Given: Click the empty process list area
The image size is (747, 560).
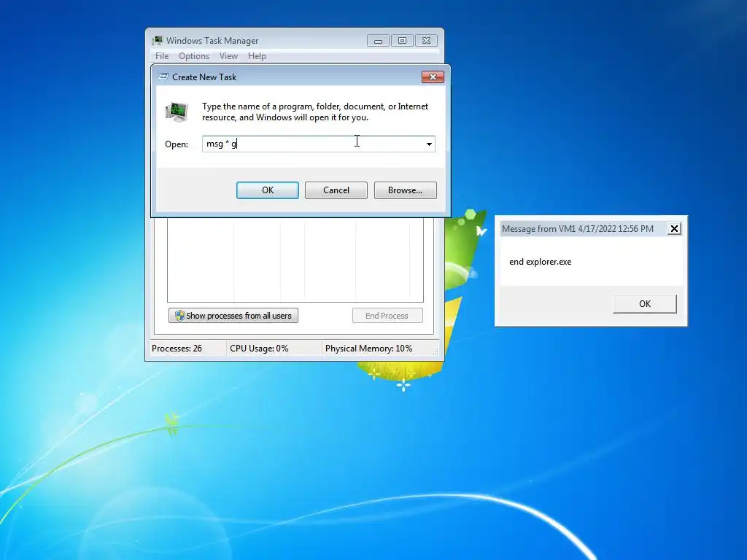Looking at the screenshot, I should [x=295, y=260].
